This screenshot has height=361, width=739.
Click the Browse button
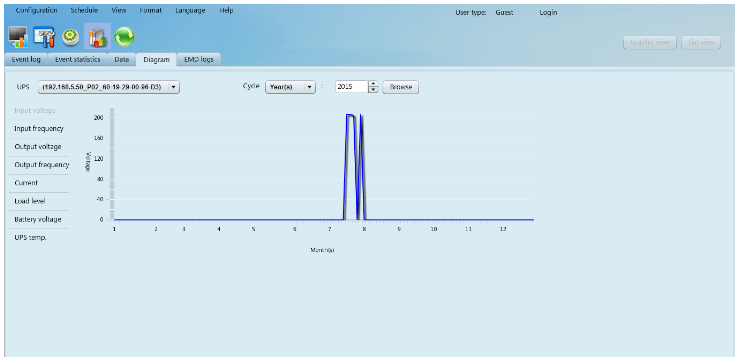click(x=401, y=87)
